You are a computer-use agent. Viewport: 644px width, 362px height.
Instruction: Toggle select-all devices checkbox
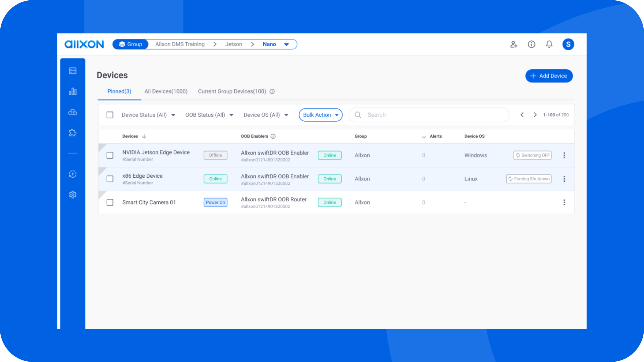tap(110, 115)
